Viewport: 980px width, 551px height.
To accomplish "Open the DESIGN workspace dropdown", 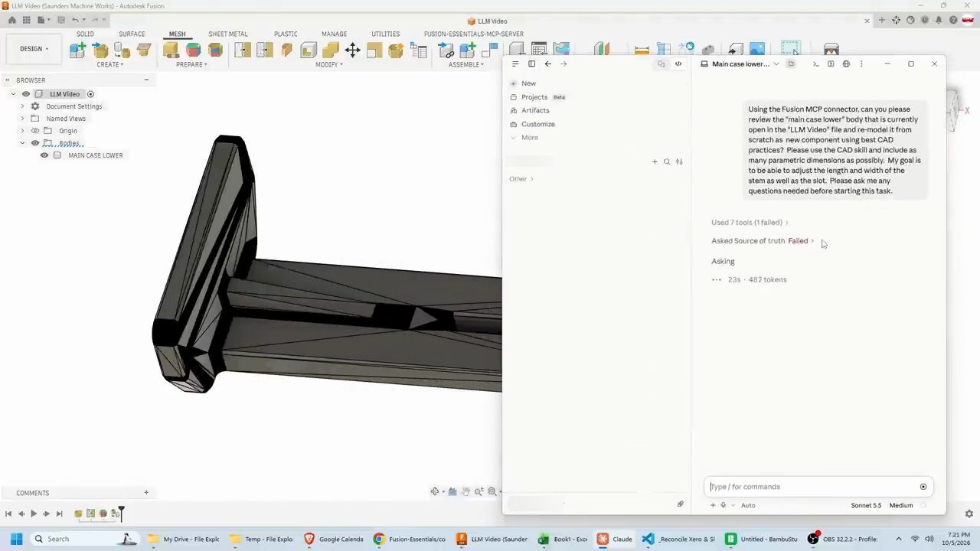I will click(x=34, y=49).
